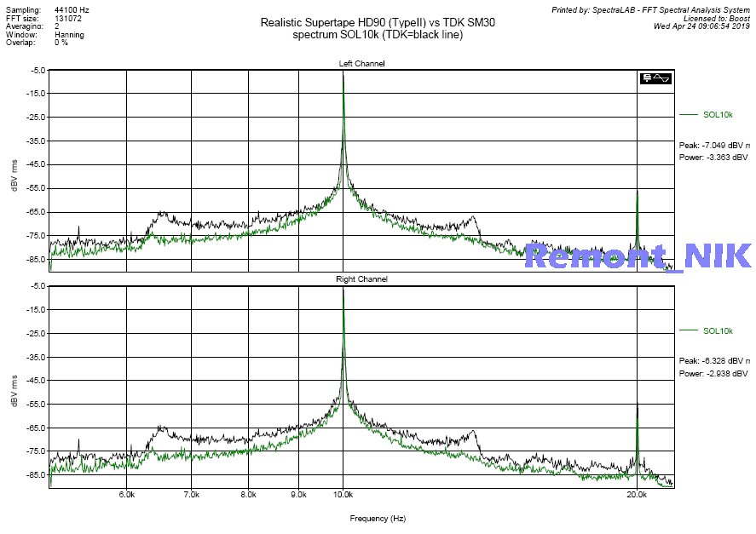
Task: Click the Hanning window setting value
Action: [x=69, y=34]
